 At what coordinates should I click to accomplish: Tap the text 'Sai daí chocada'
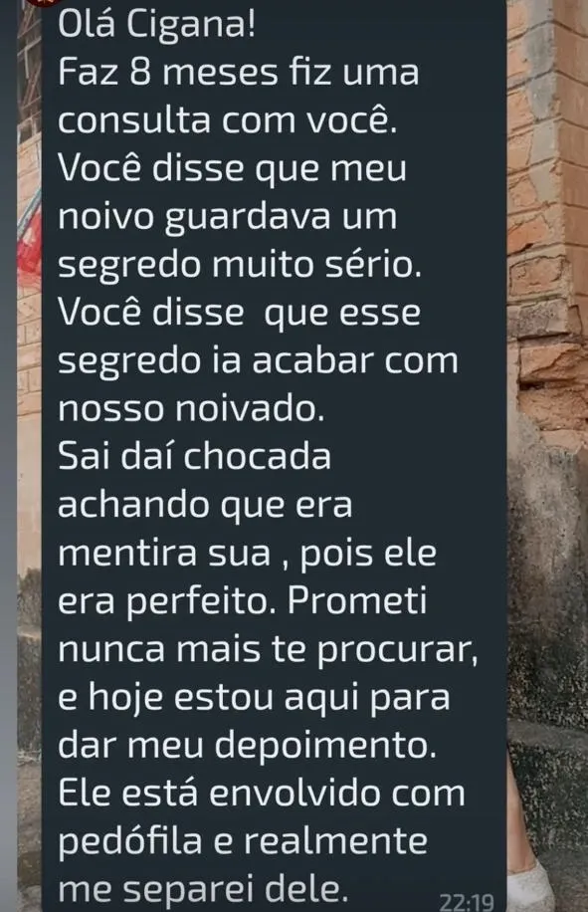pos(195,457)
